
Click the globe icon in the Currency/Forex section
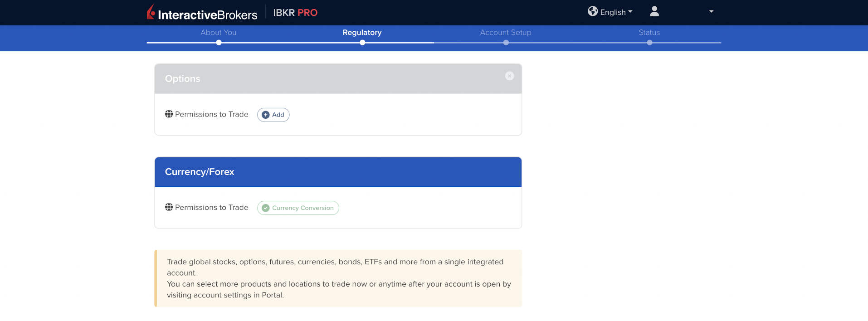(169, 207)
